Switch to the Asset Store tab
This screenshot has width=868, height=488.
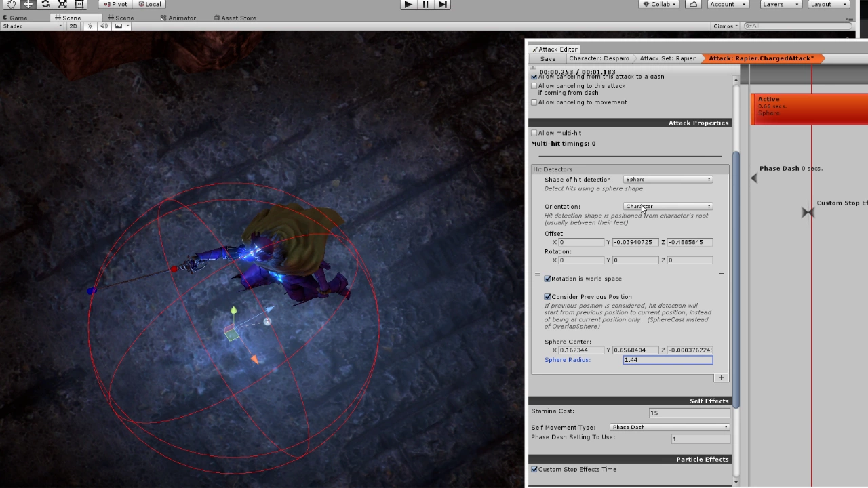click(235, 18)
